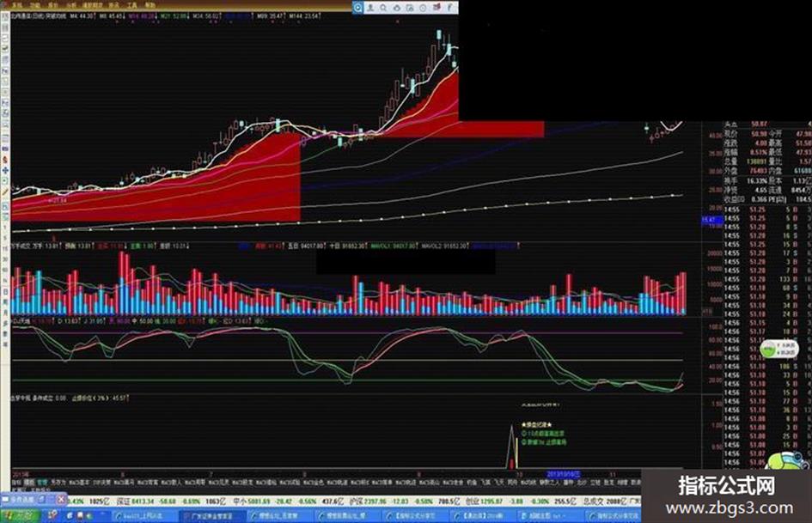Open the 资讯 menu
This screenshot has height=523, width=812.
[114, 4]
